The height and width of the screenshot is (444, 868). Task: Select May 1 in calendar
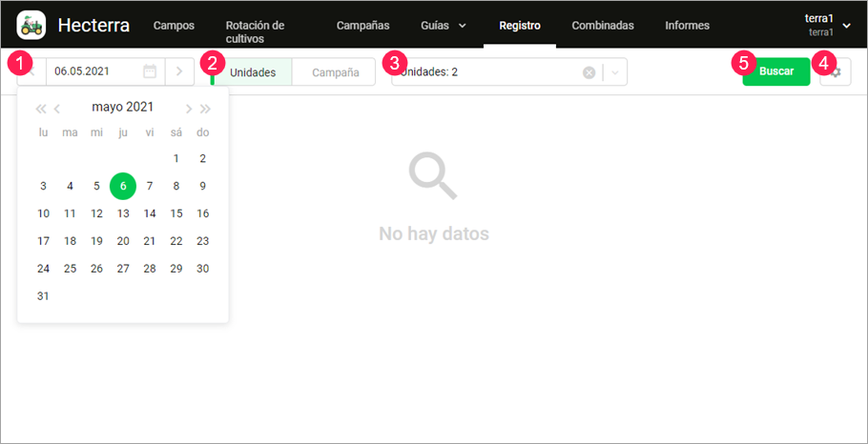click(176, 159)
